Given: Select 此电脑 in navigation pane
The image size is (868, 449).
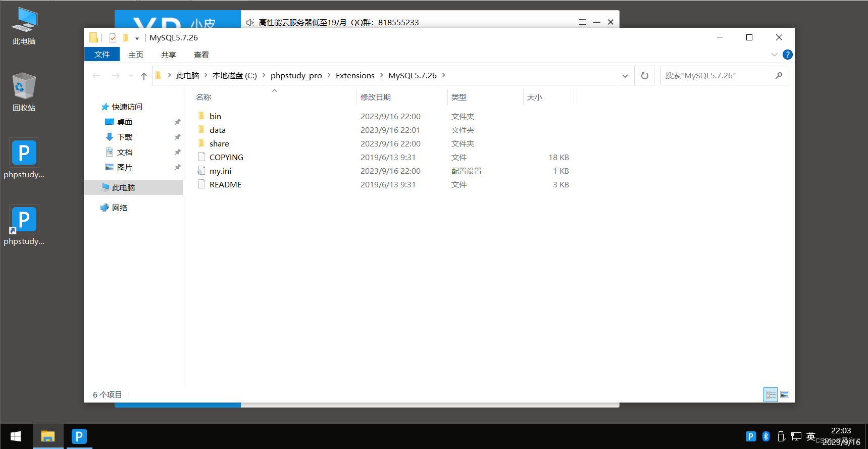Looking at the screenshot, I should 133,187.
